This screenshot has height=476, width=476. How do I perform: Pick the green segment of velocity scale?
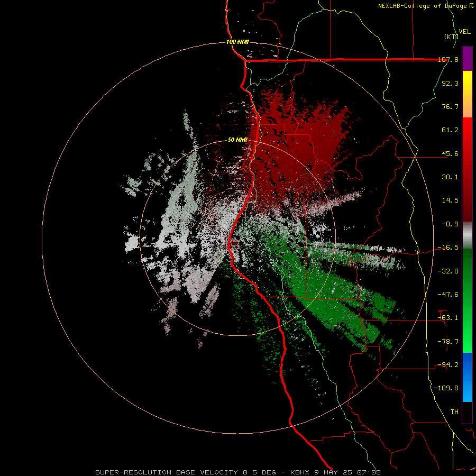click(467, 301)
